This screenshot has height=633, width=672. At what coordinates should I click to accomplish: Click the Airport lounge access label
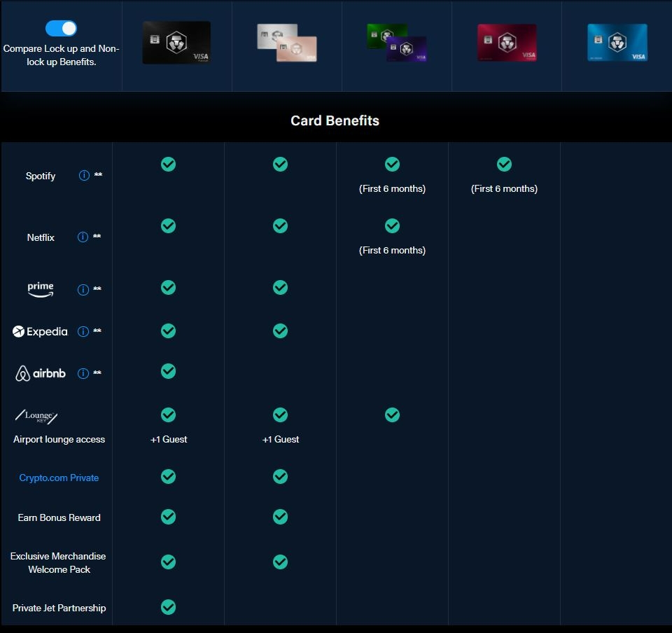(x=59, y=439)
